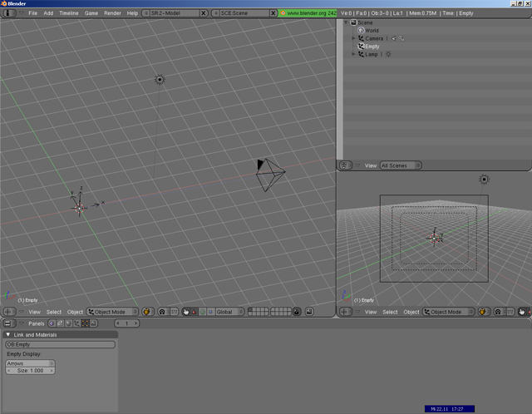532x414 pixels.
Task: Toggle the 3D transform manipulator hand button
Action: (186, 312)
